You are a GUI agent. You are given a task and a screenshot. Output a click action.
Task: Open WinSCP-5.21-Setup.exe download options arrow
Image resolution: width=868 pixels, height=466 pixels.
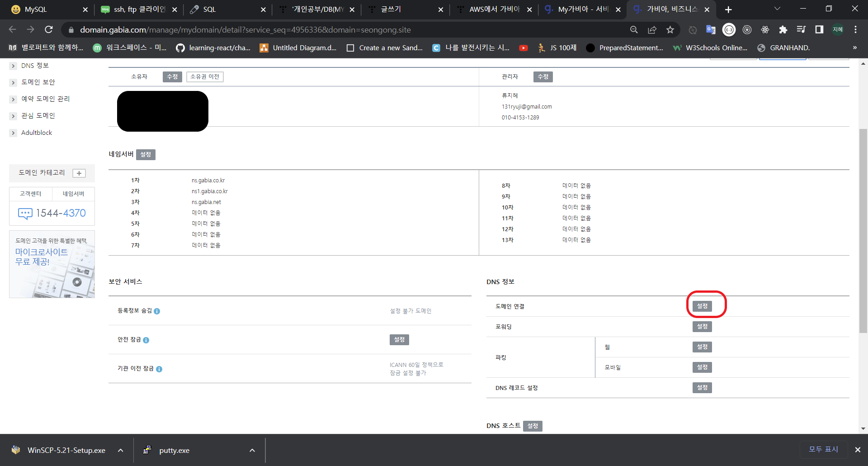[x=121, y=450]
